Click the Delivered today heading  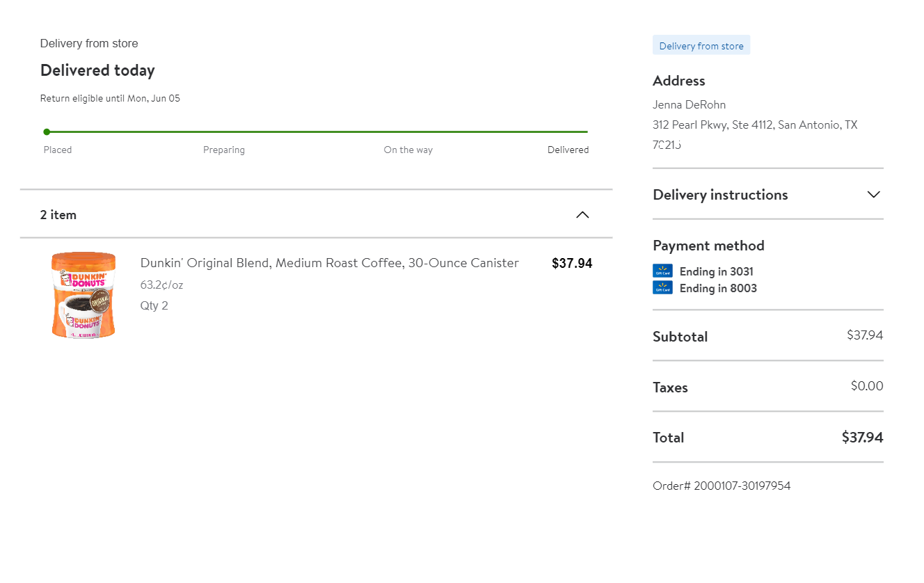click(x=97, y=70)
